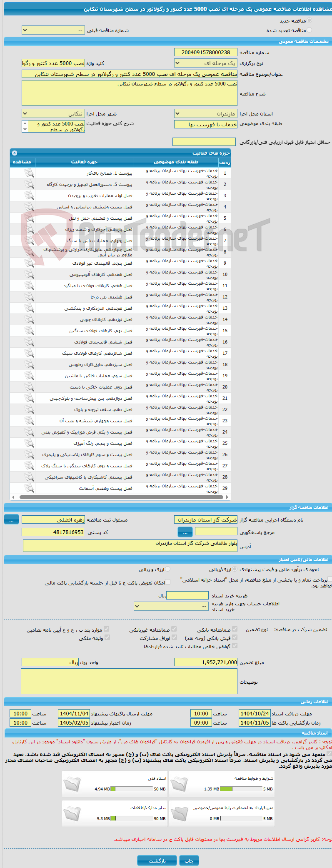
Task: Open view icon for row 9 قالببندی غیر فولادی
Action: [29, 263]
